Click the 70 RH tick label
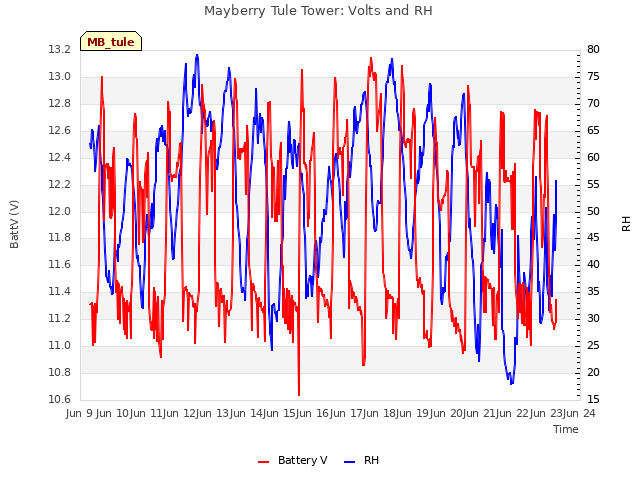The height and width of the screenshot is (480, 640). [593, 104]
